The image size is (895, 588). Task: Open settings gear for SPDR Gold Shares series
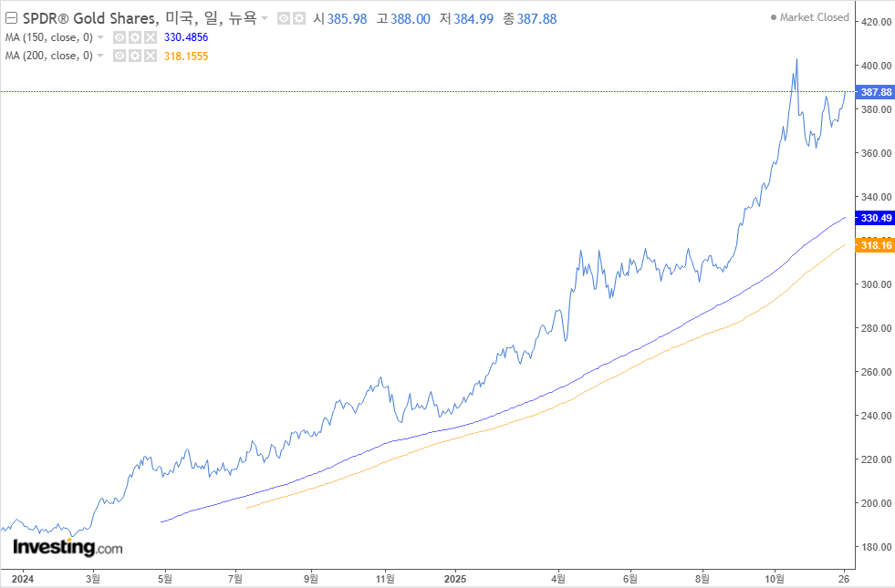click(299, 19)
